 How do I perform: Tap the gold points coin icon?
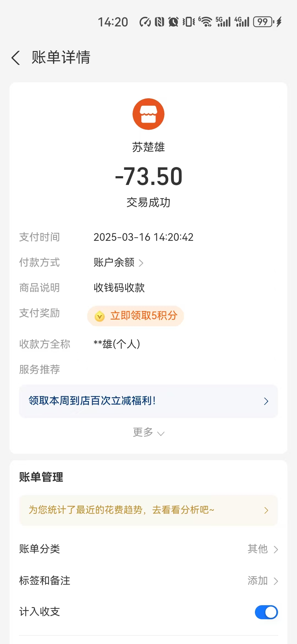100,316
